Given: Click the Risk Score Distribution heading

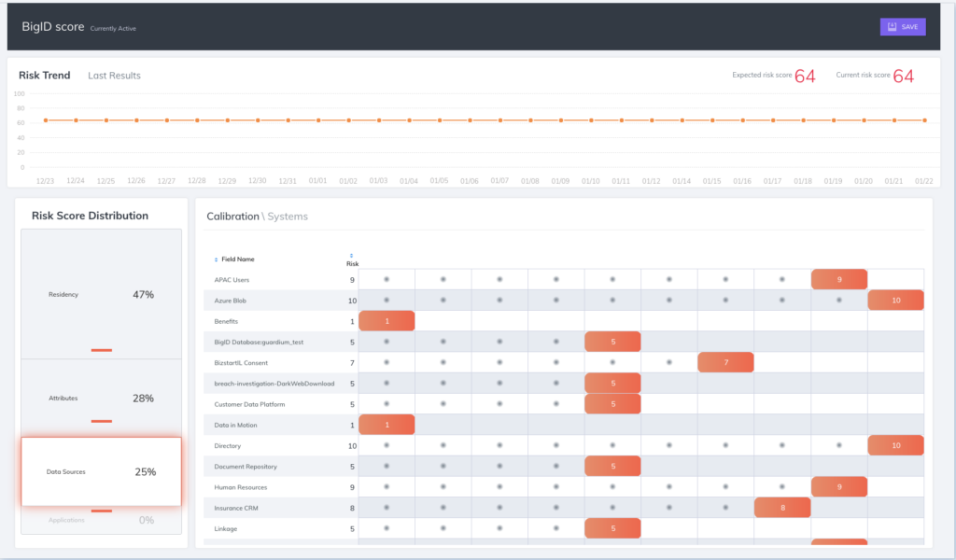Looking at the screenshot, I should (90, 216).
